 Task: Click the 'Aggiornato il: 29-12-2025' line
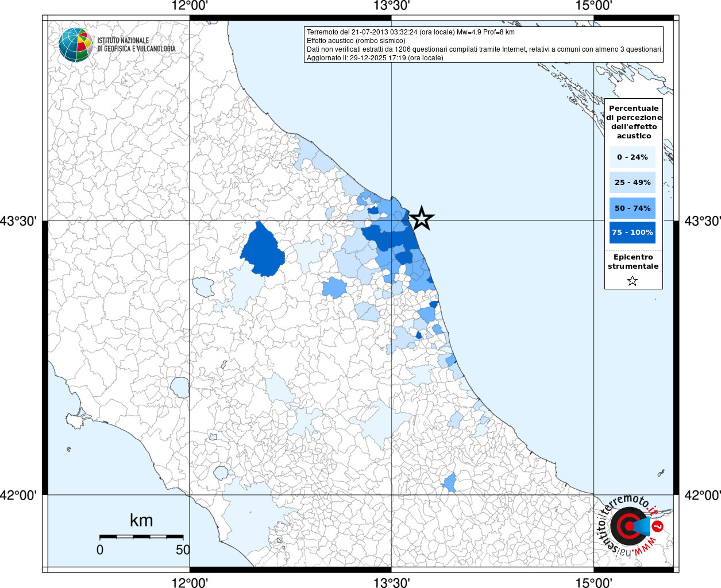point(375,58)
